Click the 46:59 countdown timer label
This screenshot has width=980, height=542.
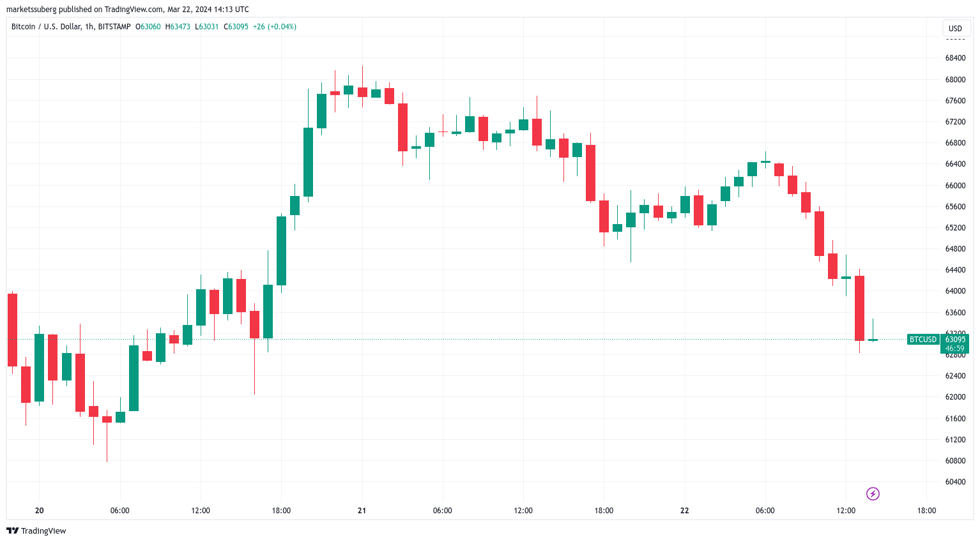[955, 349]
